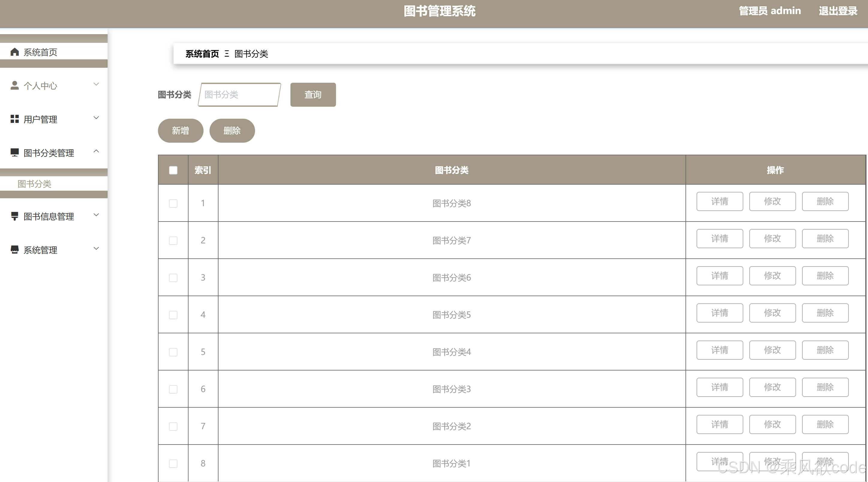Click the 新增 add button

point(180,131)
